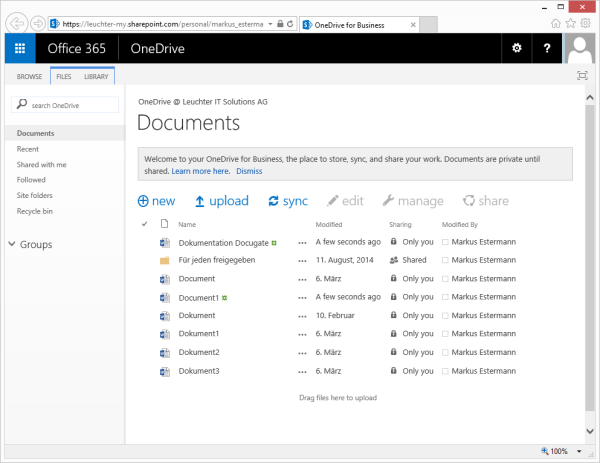
Task: Dismiss the welcome message
Action: 249,171
